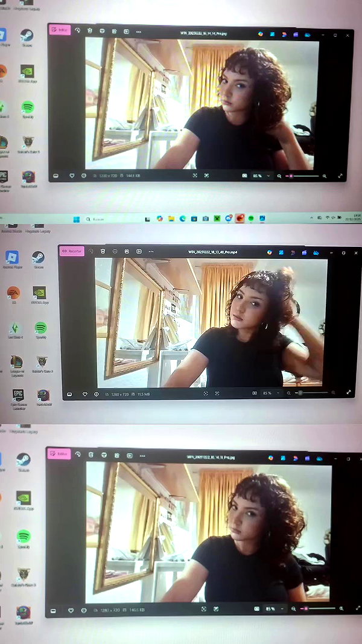Open the Steam shortcut beside Roblox Player

pos(38,259)
